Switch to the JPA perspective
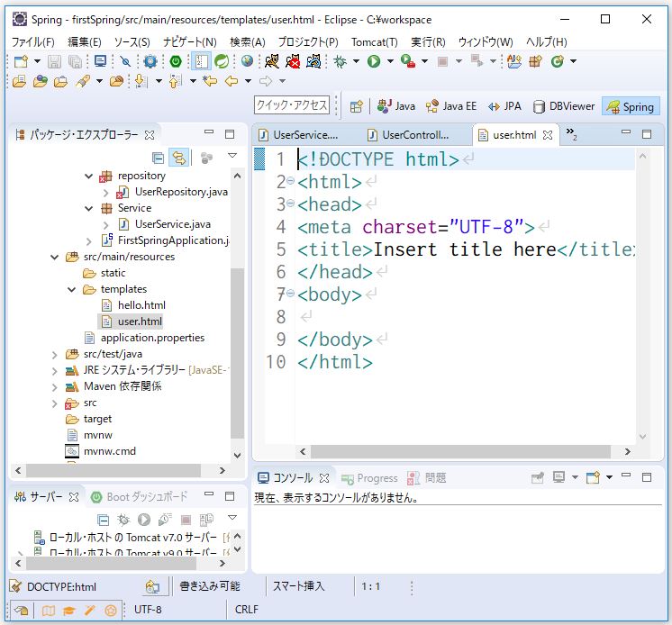 [504, 106]
